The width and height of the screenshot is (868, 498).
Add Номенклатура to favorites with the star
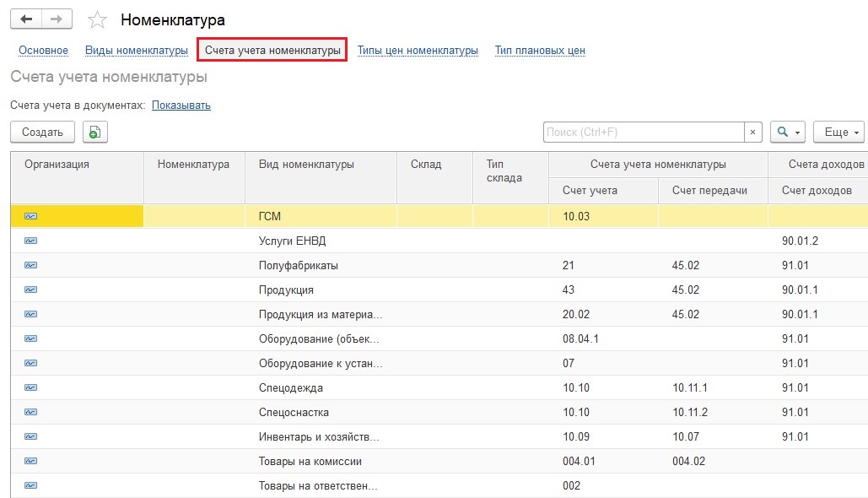(x=98, y=20)
